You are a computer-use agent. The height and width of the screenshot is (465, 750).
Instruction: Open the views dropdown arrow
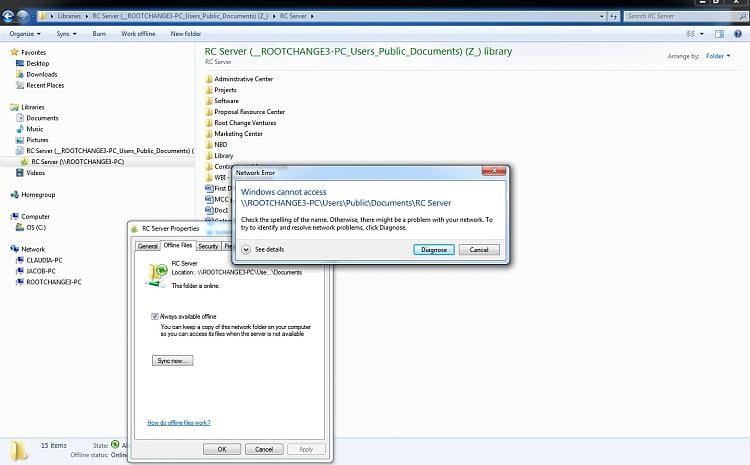click(702, 34)
